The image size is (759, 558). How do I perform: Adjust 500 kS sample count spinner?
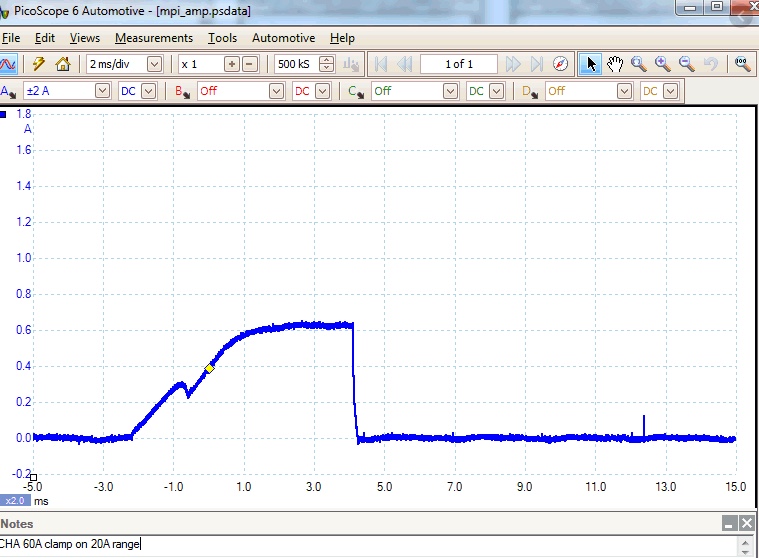click(327, 64)
